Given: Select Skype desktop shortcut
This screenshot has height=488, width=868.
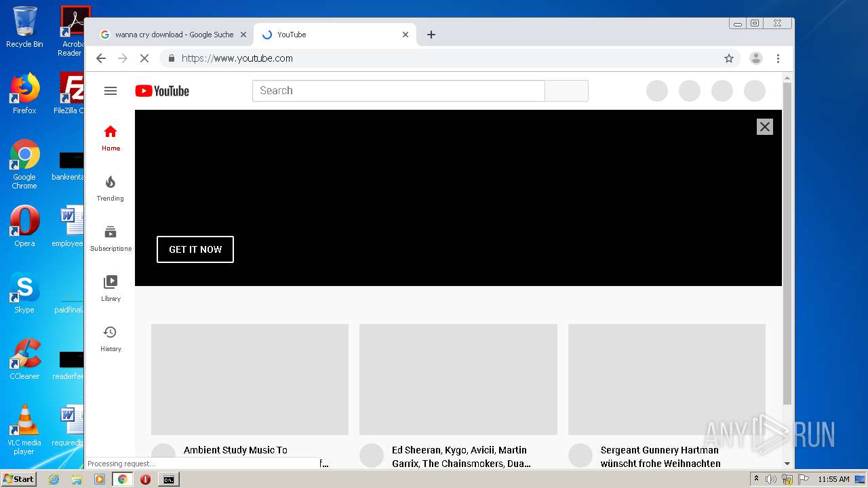Looking at the screenshot, I should 24,293.
